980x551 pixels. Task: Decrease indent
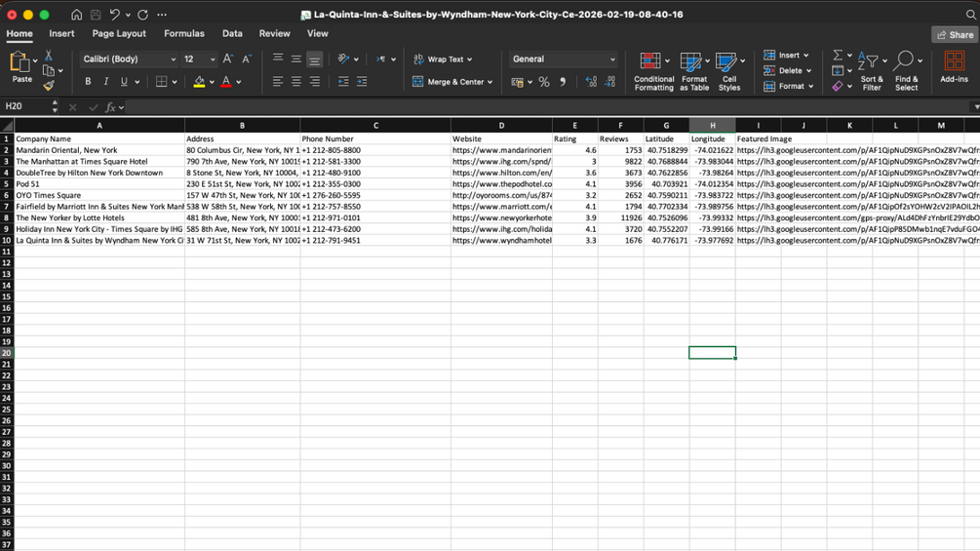coord(343,81)
